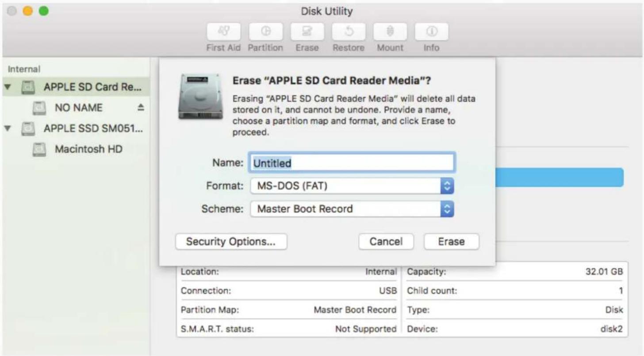Click the Location value Internal
This screenshot has height=356, width=644.
381,272
